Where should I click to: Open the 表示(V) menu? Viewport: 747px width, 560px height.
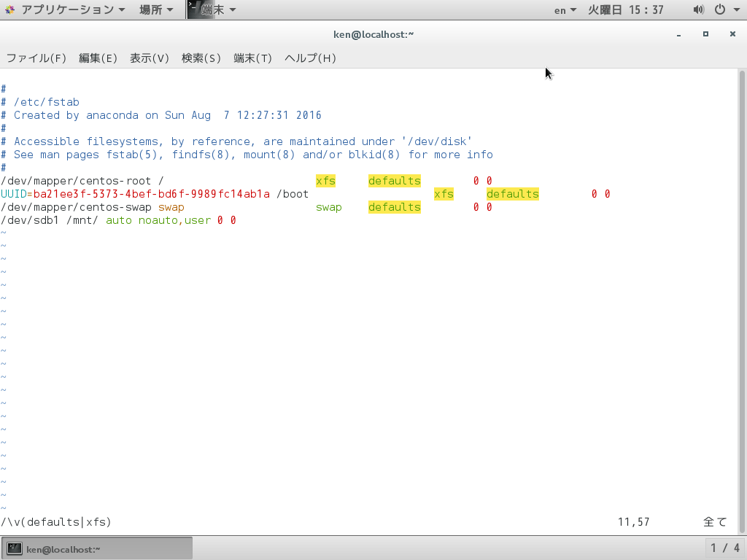(149, 58)
